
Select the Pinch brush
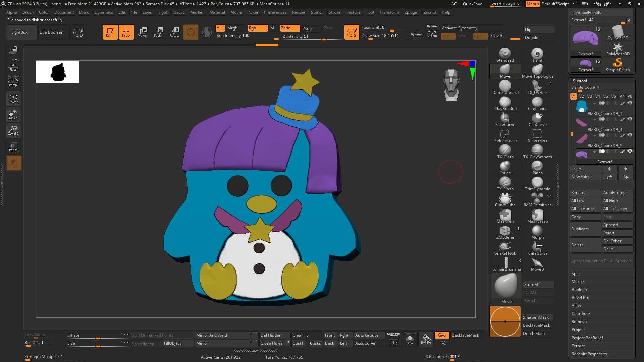(x=537, y=168)
